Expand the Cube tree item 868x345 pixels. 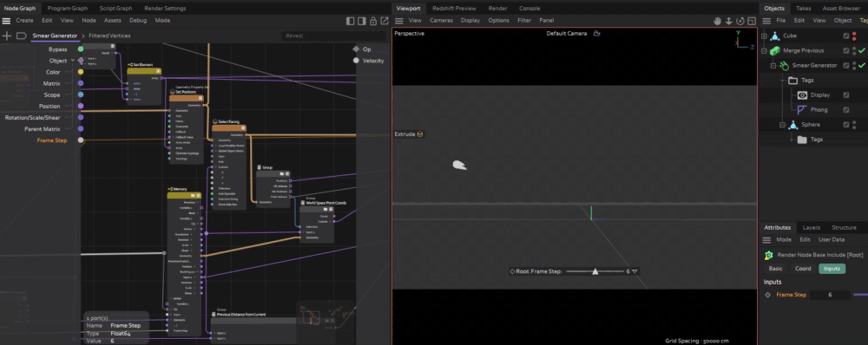765,36
